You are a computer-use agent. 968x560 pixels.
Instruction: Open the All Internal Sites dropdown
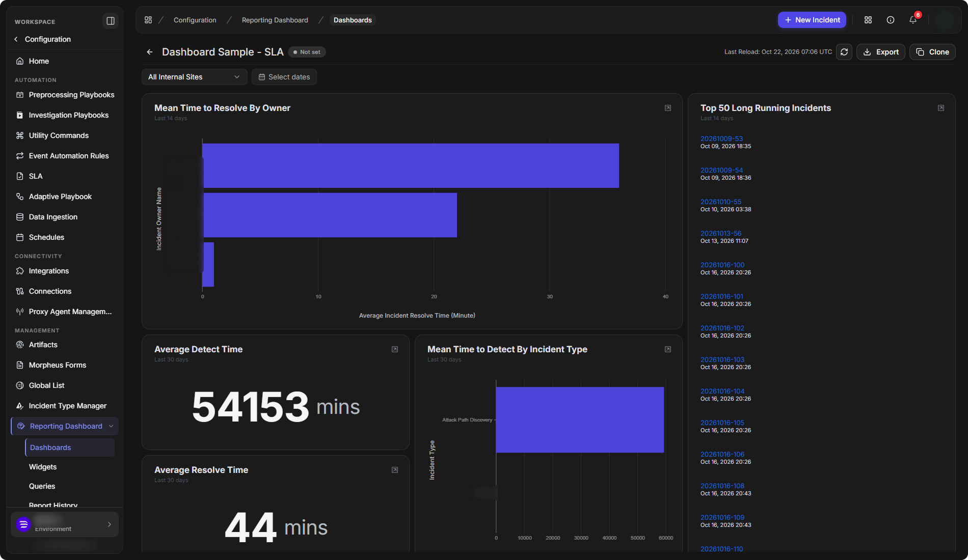pyautogui.click(x=194, y=77)
